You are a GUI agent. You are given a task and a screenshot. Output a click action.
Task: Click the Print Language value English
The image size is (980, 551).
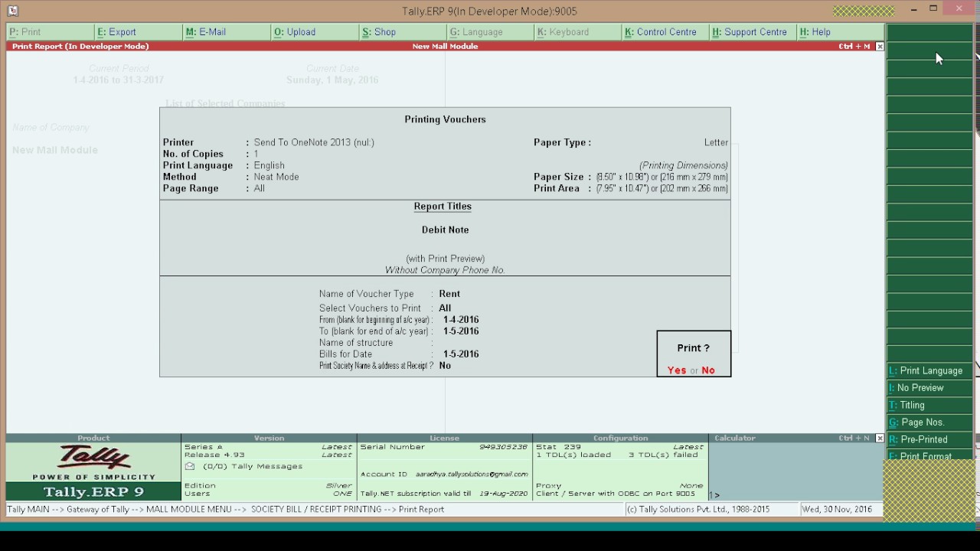[269, 165]
